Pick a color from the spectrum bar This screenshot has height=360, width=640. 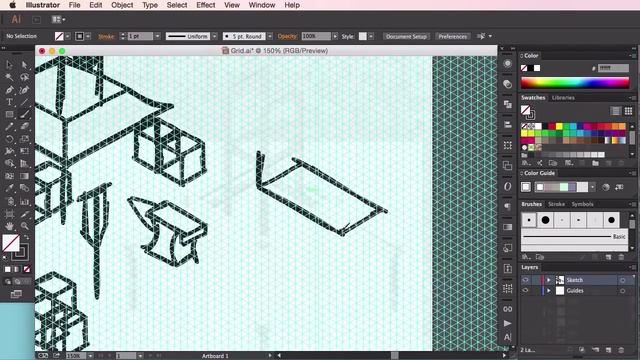(x=575, y=83)
